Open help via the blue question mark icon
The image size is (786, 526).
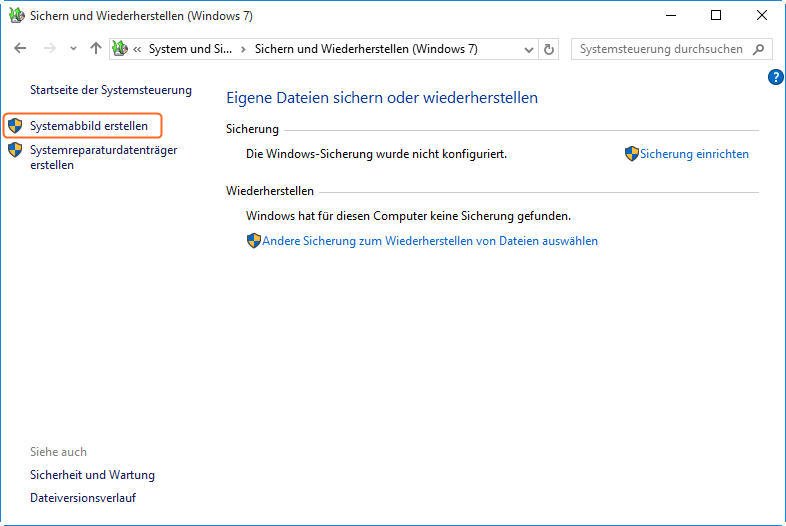pos(775,77)
